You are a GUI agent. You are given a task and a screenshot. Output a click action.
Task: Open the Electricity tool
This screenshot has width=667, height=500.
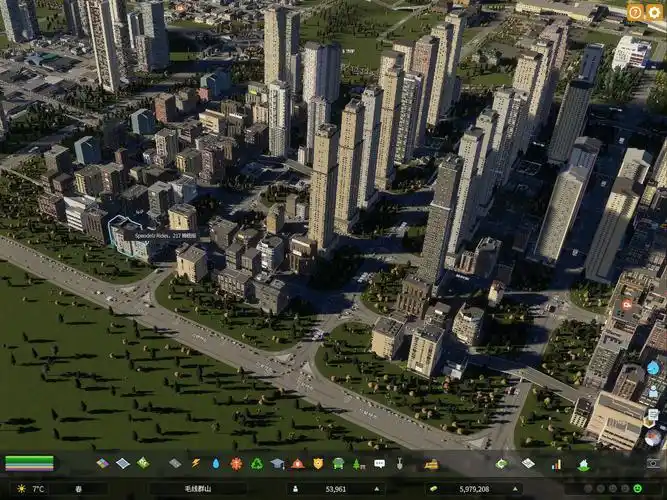tap(196, 464)
